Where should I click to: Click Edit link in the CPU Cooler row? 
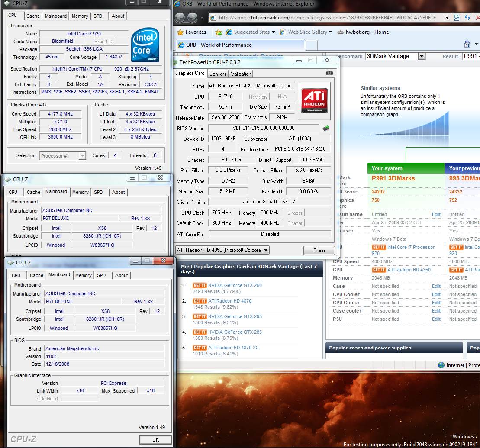click(436, 294)
